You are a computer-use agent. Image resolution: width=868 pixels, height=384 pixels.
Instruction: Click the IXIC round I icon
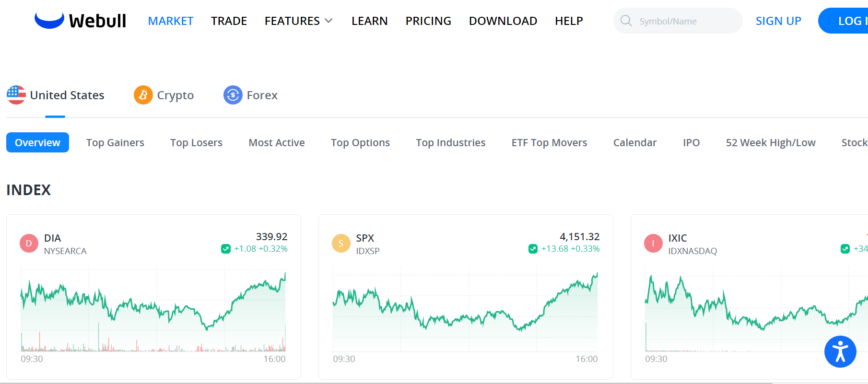point(653,244)
